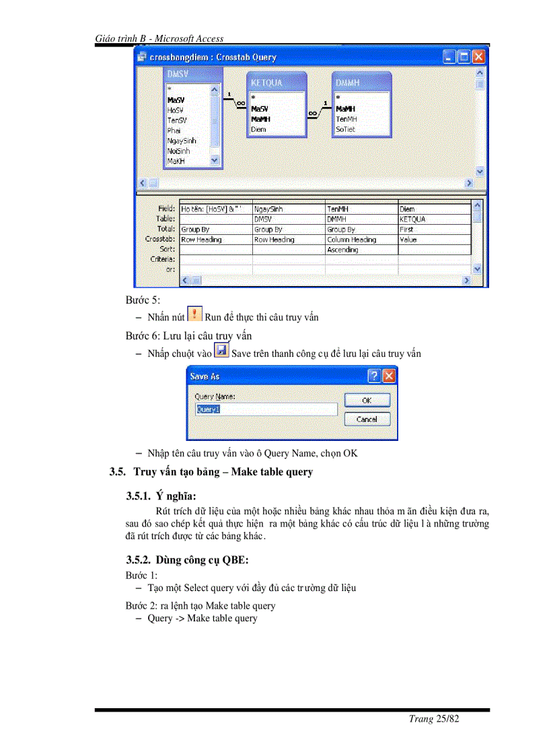This screenshot has height=756, width=549.
Task: Click the crosstab query window icon in the title bar
Action: click(x=141, y=57)
